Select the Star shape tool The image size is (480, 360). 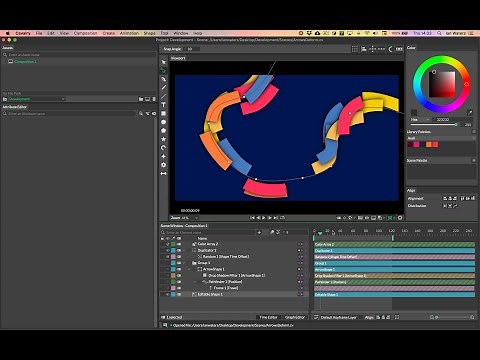[163, 139]
